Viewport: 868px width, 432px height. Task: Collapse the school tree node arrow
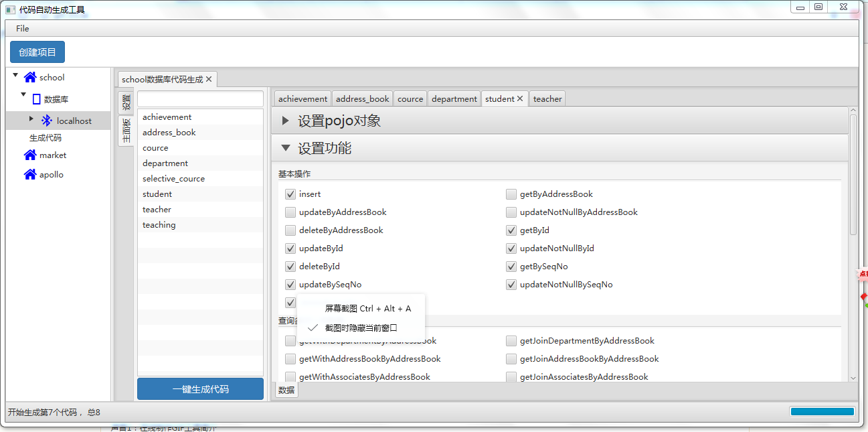[x=15, y=75]
